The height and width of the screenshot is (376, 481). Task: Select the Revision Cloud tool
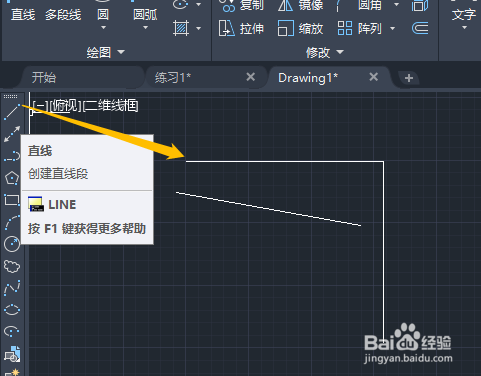(12, 266)
